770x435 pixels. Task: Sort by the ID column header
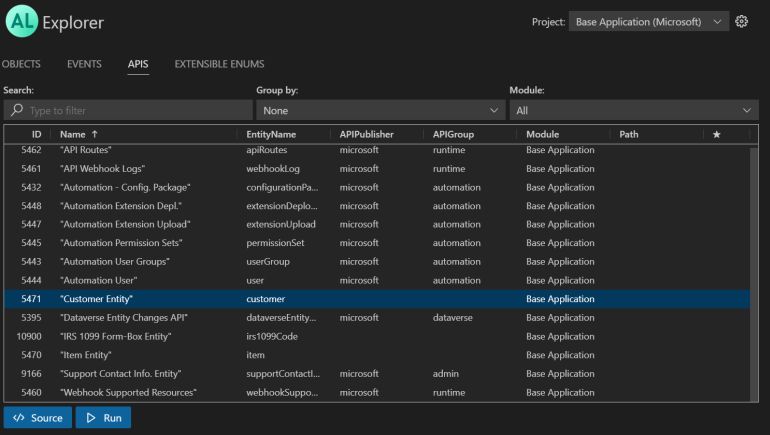(36, 134)
